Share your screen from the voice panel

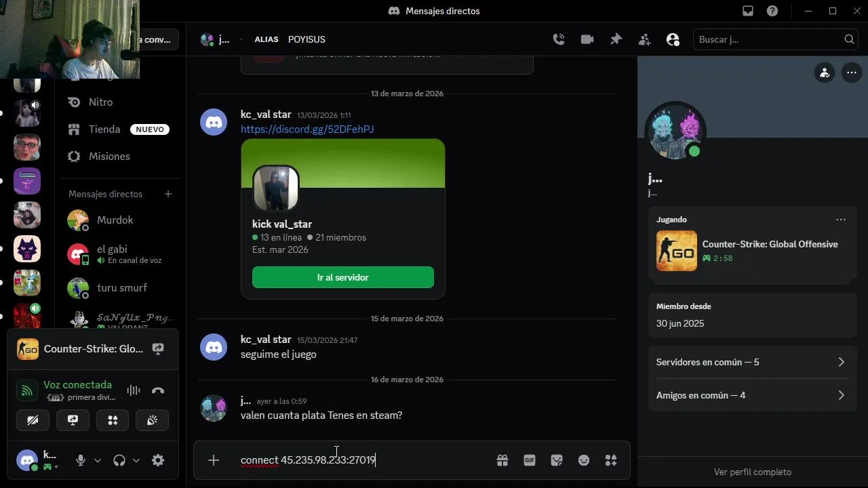point(73,420)
